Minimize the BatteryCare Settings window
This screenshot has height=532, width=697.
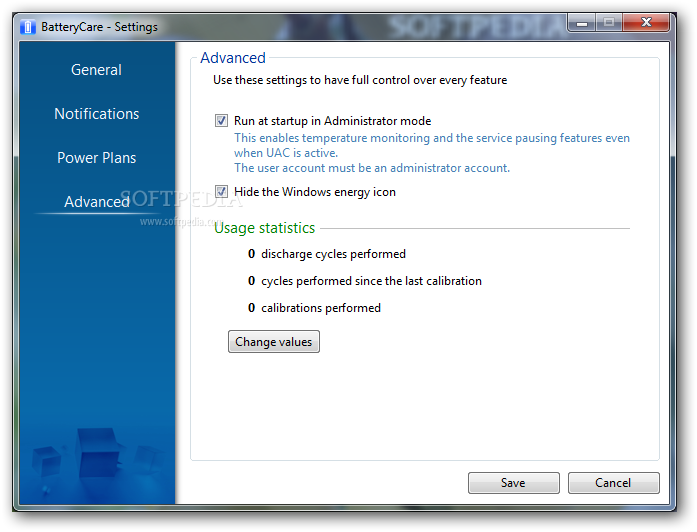(582, 22)
